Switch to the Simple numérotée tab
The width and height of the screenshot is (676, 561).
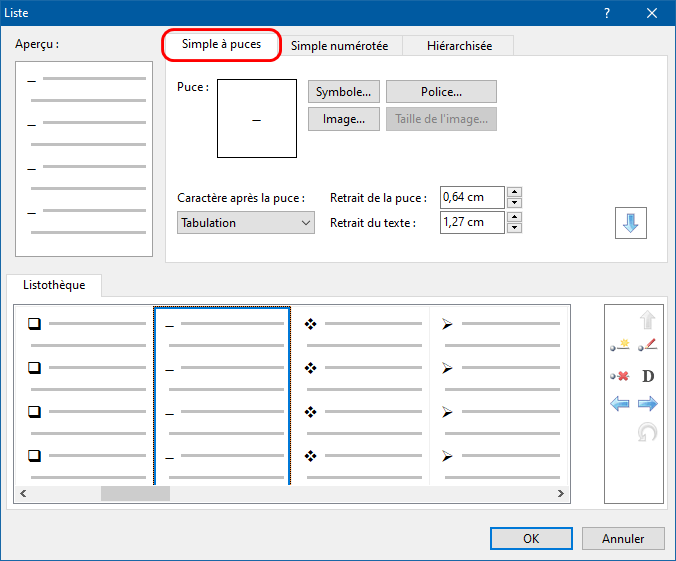point(339,46)
